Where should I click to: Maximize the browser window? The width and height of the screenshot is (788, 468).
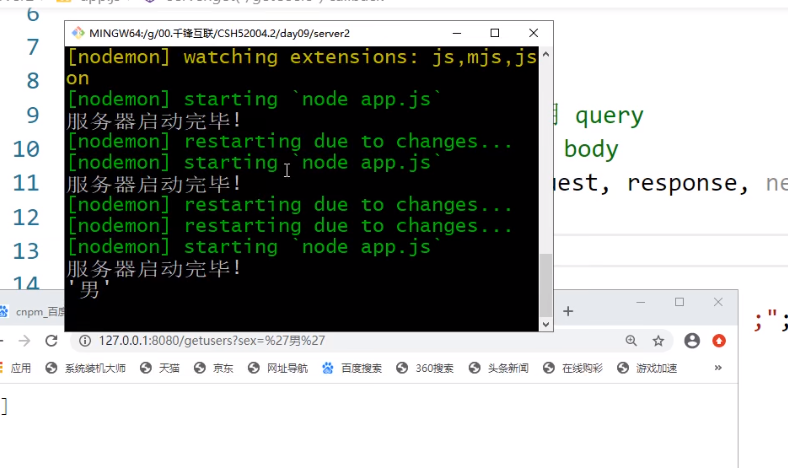pos(679,302)
